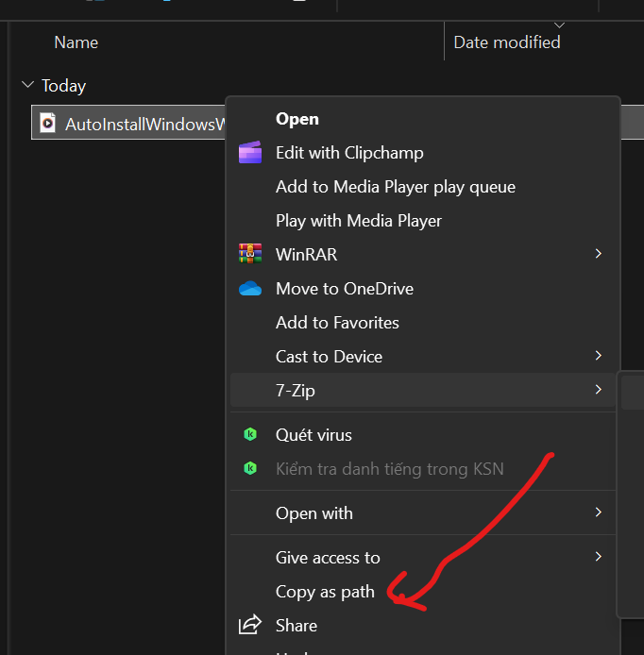
Task: Select Copy as path
Action: (325, 592)
